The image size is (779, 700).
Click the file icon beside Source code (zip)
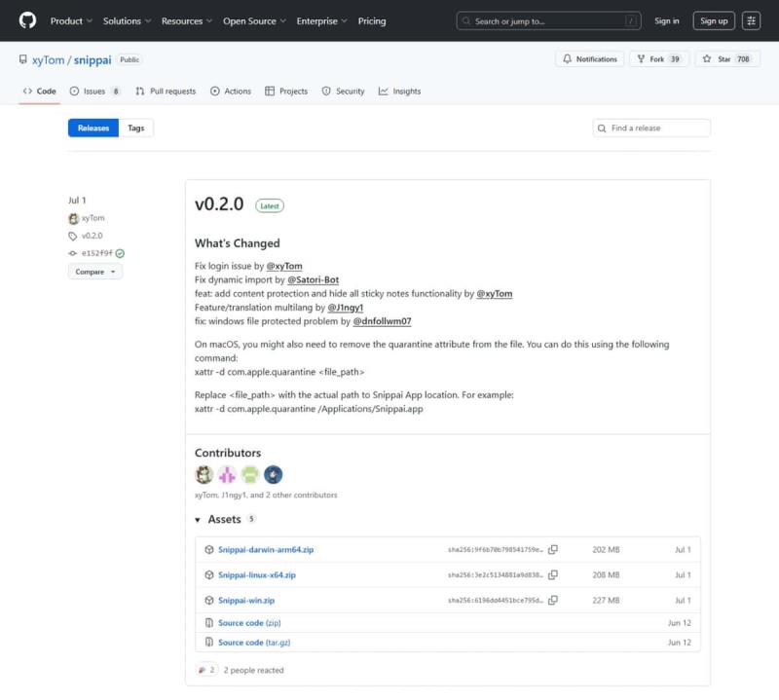209,623
